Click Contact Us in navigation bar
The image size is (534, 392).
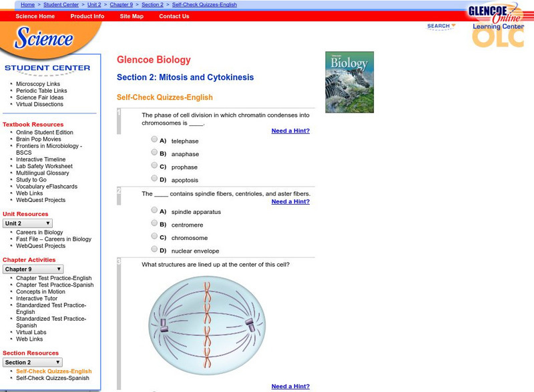click(174, 16)
